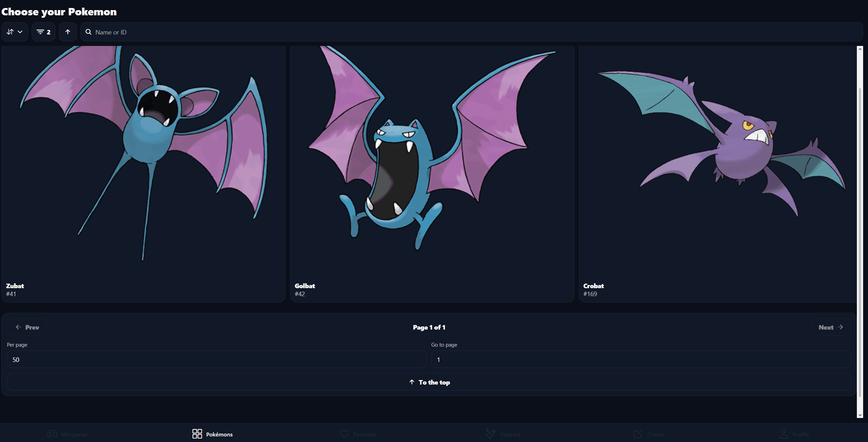Go to the next page with Next
Viewport: 868px width, 442px height.
pyautogui.click(x=831, y=327)
